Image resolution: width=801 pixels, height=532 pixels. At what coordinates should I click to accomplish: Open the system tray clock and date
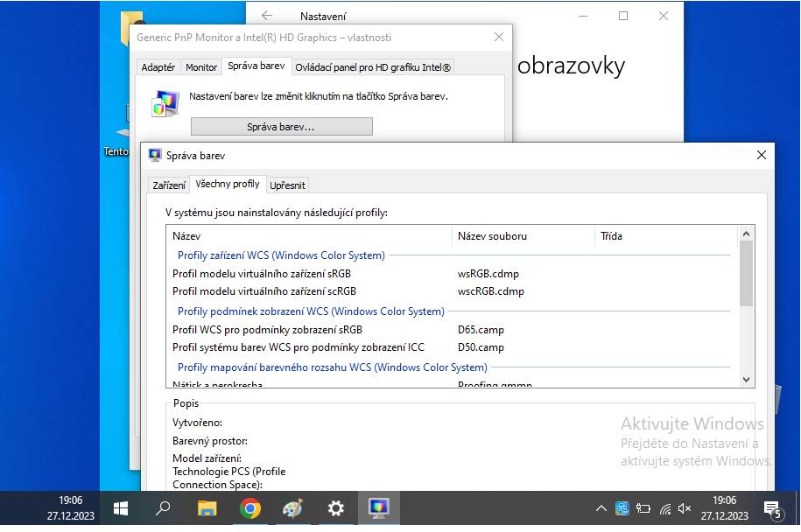pyautogui.click(x=724, y=508)
